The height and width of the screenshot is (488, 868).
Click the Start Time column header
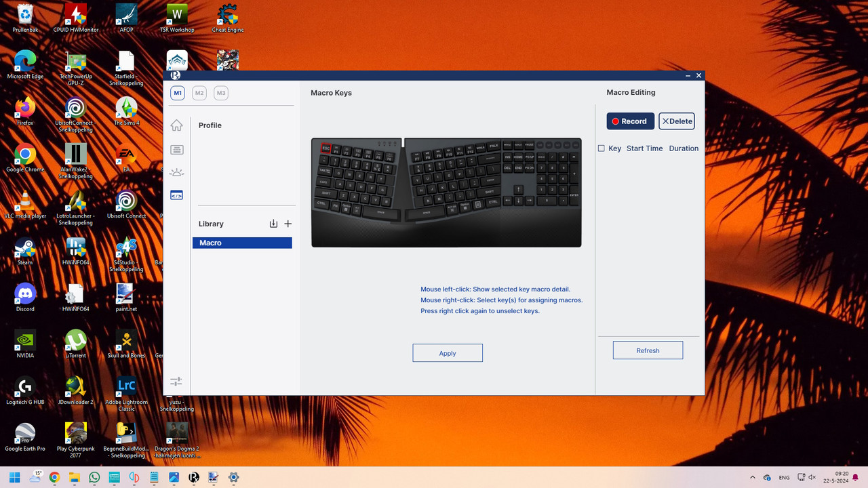tap(645, 148)
